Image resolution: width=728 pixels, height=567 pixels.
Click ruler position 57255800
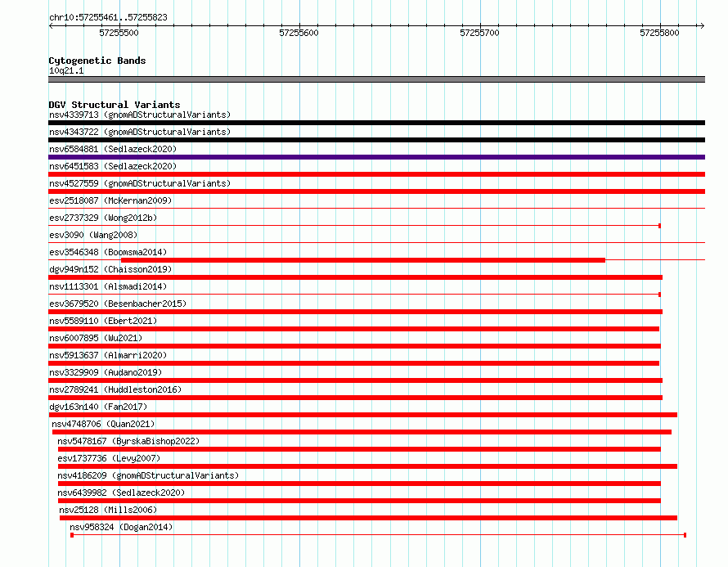660,33
